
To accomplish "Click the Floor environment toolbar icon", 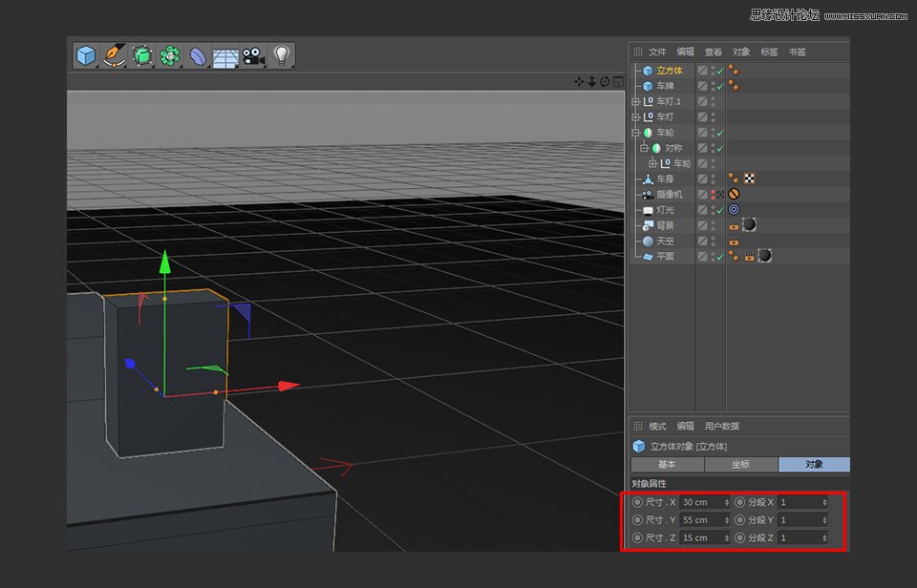I will [226, 54].
